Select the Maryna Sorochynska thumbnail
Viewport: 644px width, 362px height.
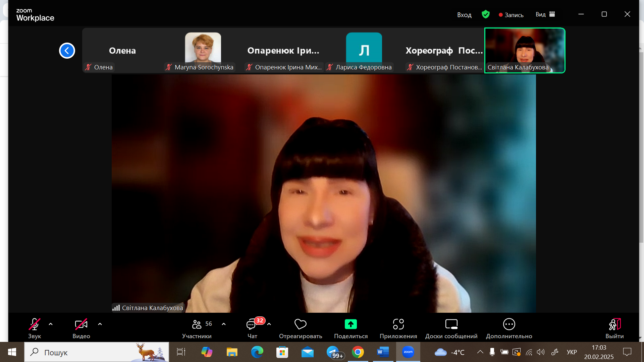[x=203, y=50]
